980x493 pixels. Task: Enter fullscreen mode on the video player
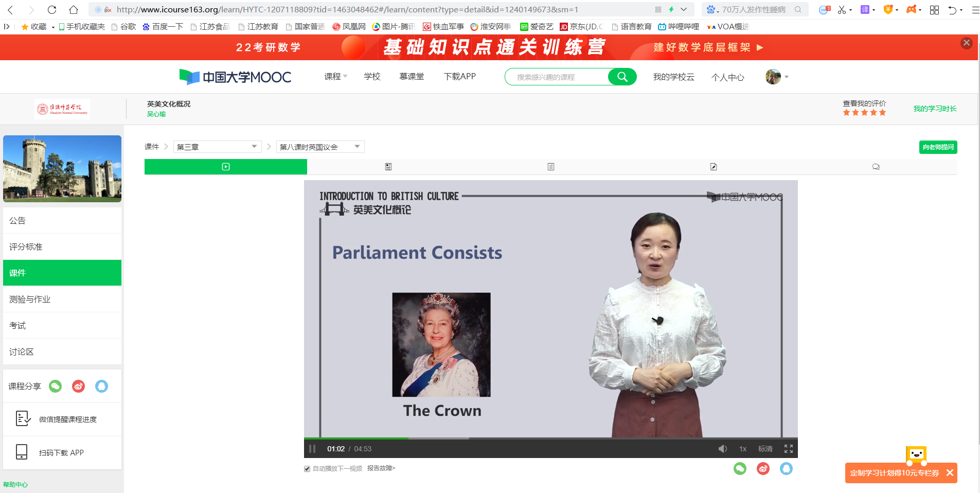pyautogui.click(x=788, y=449)
